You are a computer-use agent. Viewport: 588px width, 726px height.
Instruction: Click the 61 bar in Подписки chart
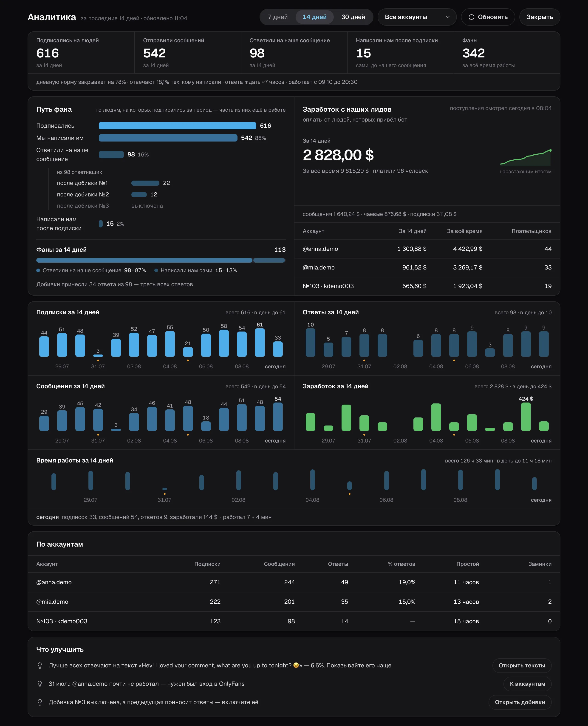pyautogui.click(x=260, y=343)
